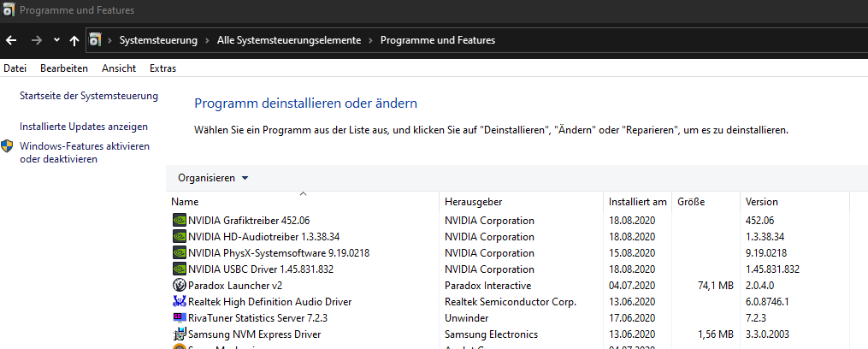Click the back navigation arrow
Viewport: 868px width, 349px height.
click(11, 40)
